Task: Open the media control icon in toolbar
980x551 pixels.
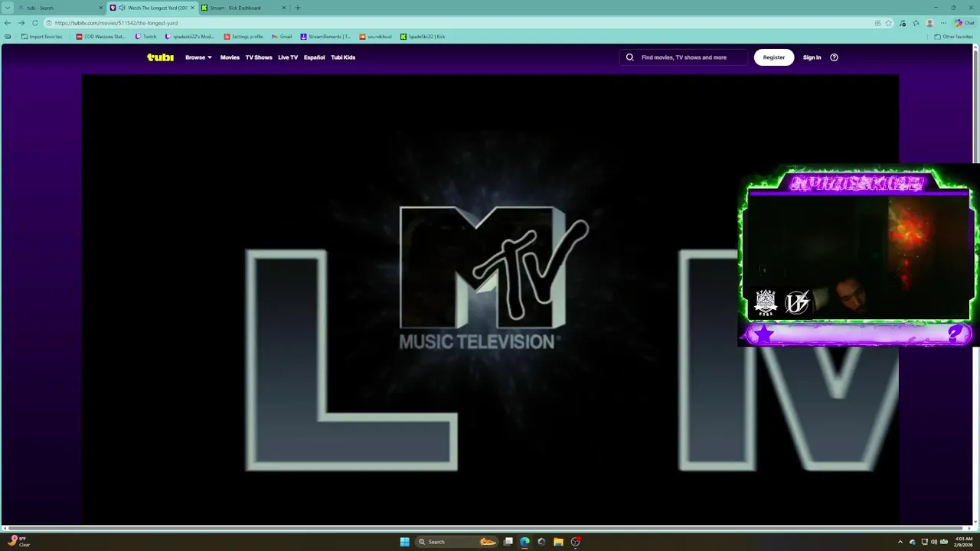Action: point(903,23)
